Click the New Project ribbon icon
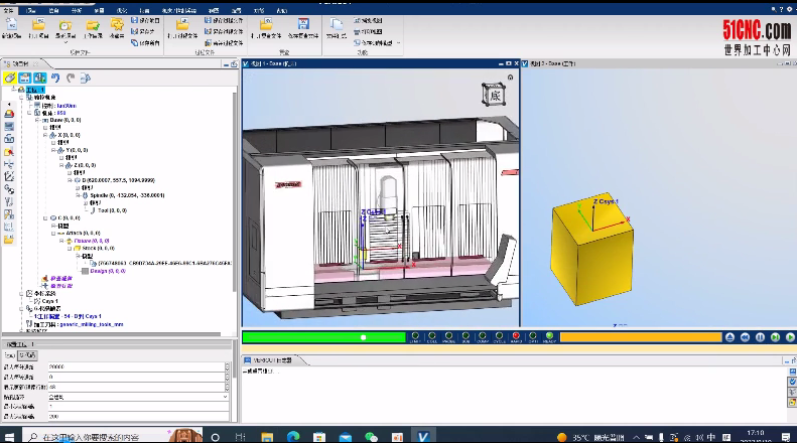The height and width of the screenshot is (443, 797). click(11, 25)
